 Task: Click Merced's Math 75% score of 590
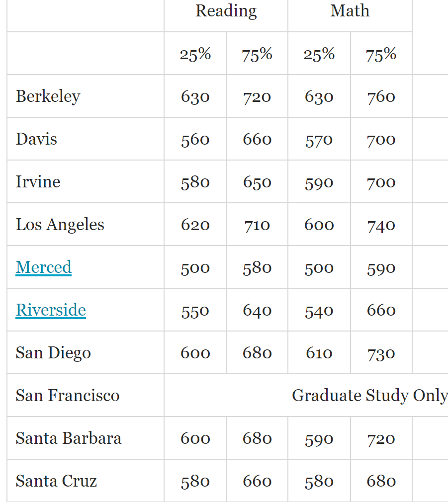pyautogui.click(x=381, y=268)
